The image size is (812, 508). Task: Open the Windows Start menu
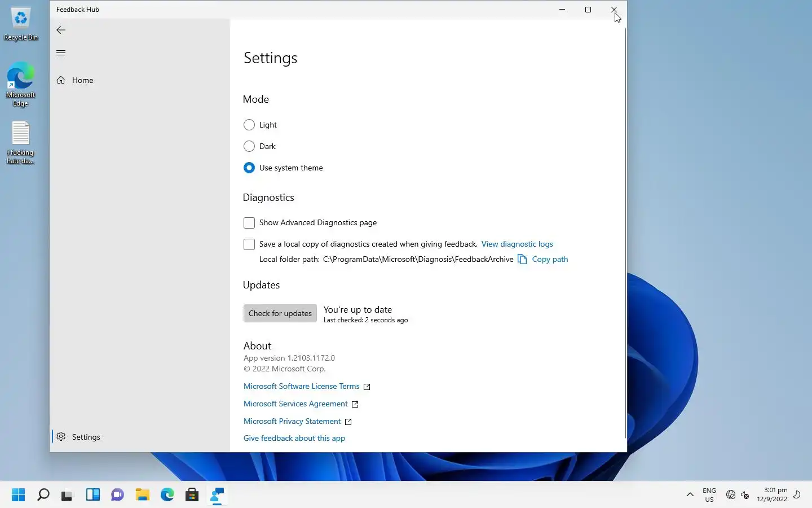point(18,495)
